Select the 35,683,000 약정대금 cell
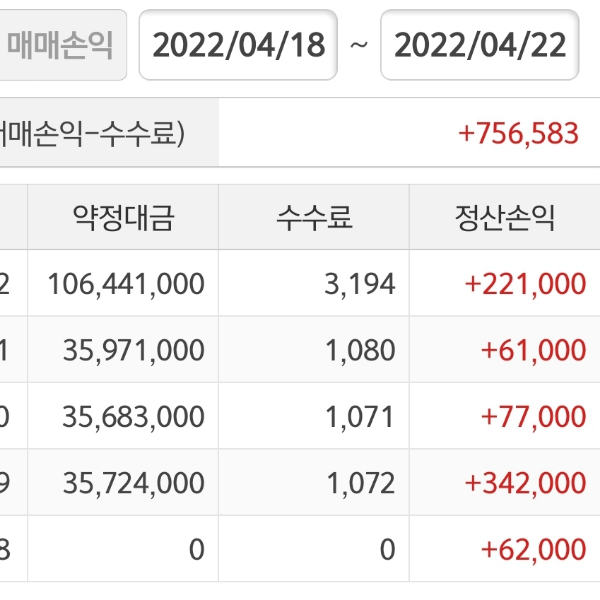 pos(133,416)
